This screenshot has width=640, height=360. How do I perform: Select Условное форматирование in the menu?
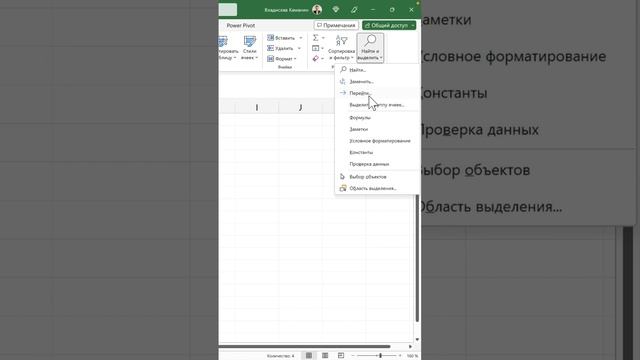pyautogui.click(x=378, y=141)
